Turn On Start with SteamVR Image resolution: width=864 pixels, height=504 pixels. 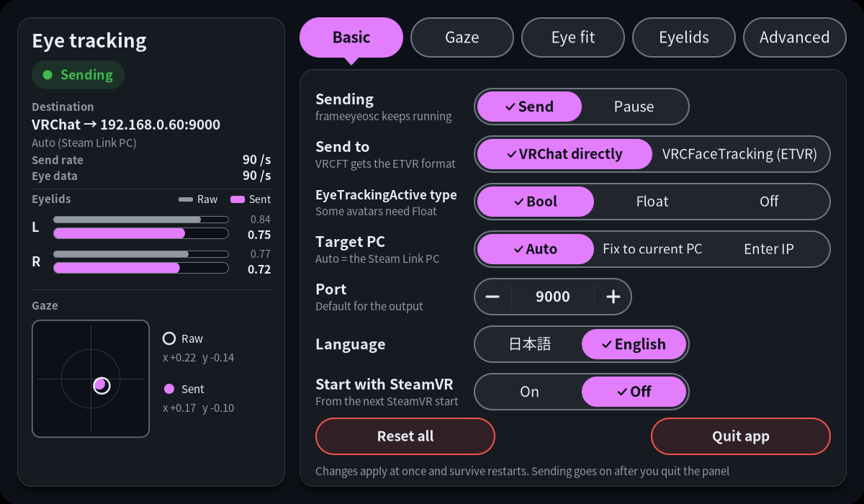pos(529,392)
